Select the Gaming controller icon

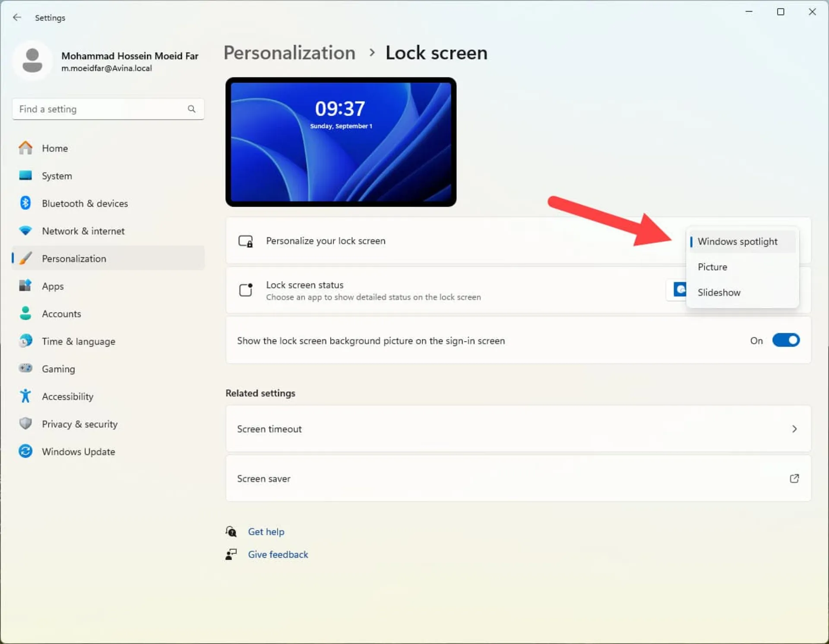25,368
